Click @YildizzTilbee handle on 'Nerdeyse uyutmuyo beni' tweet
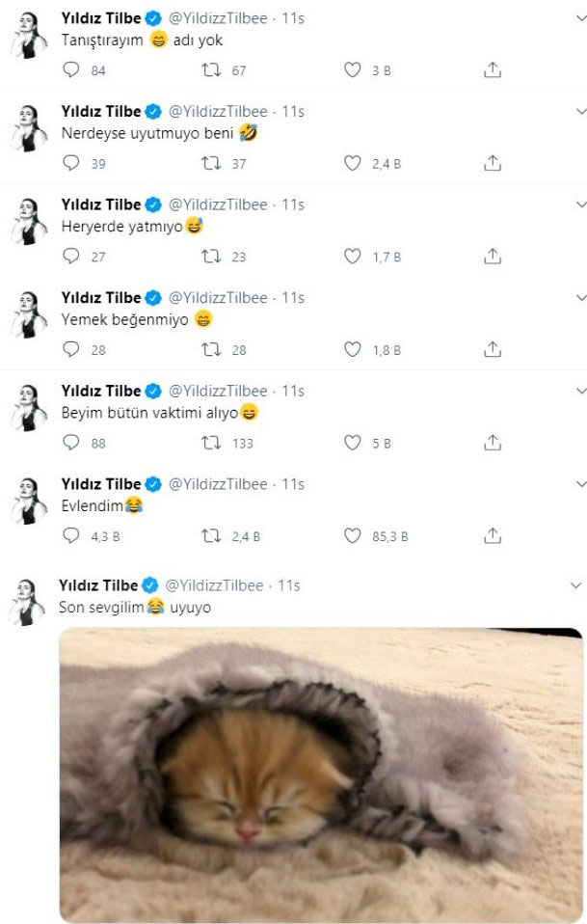 pos(218,111)
